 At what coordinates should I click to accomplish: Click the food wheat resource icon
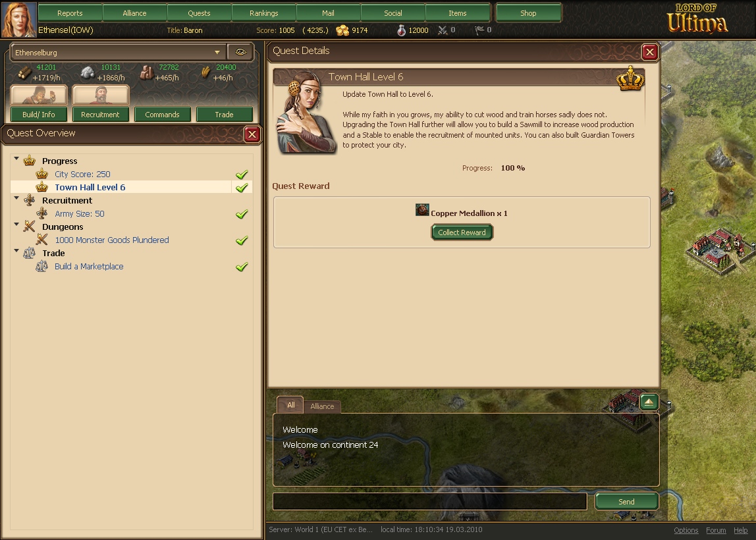(x=206, y=73)
